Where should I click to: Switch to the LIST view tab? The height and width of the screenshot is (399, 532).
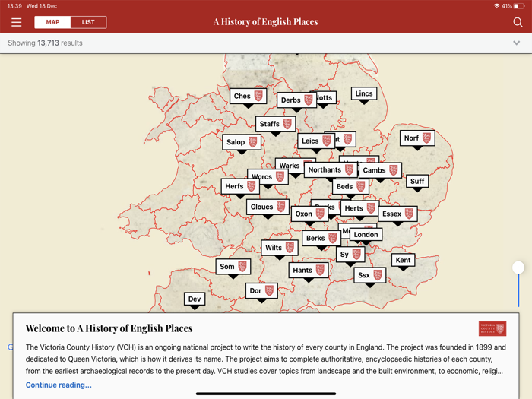pos(88,22)
